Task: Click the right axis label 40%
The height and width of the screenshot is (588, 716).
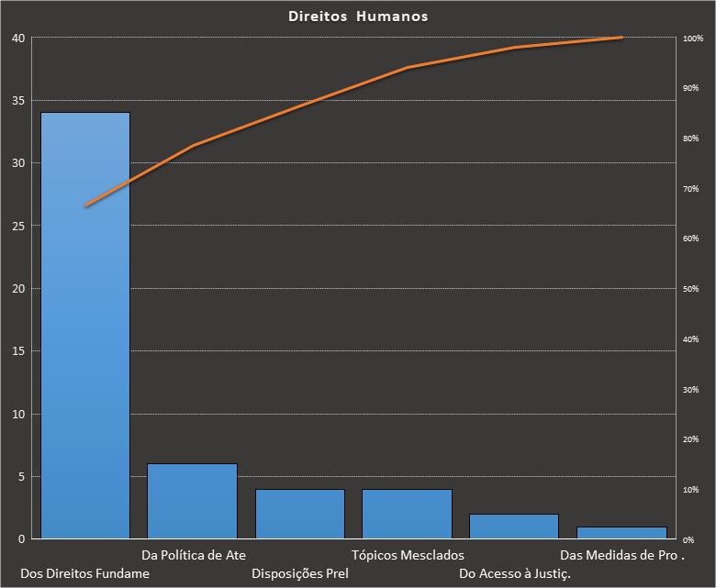Action: coord(690,338)
